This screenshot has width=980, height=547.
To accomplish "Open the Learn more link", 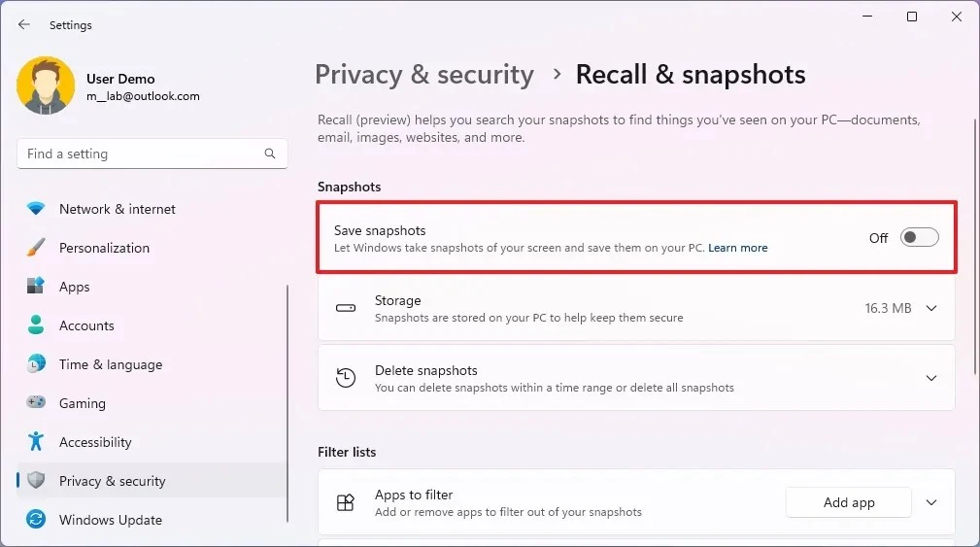I will coord(737,248).
